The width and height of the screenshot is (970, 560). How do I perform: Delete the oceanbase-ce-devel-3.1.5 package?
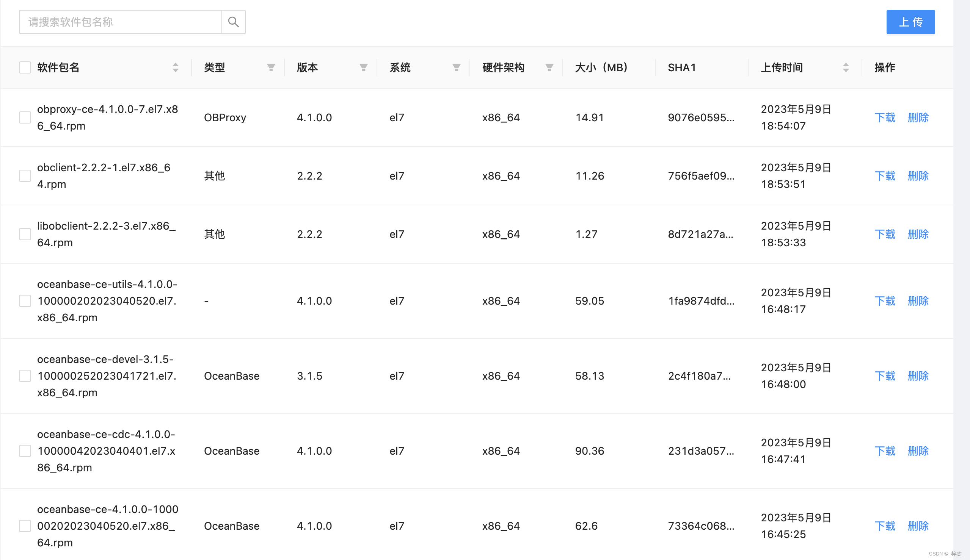click(x=918, y=376)
